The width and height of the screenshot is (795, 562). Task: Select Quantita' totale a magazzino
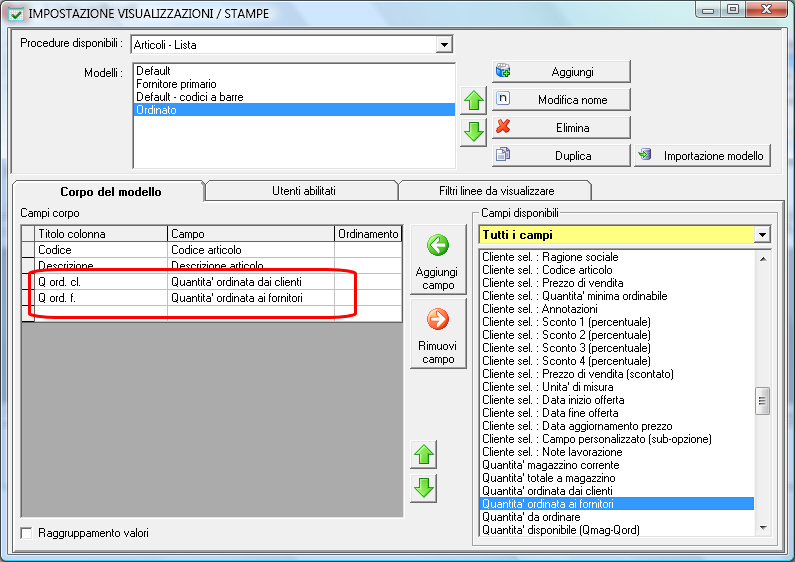[617, 478]
